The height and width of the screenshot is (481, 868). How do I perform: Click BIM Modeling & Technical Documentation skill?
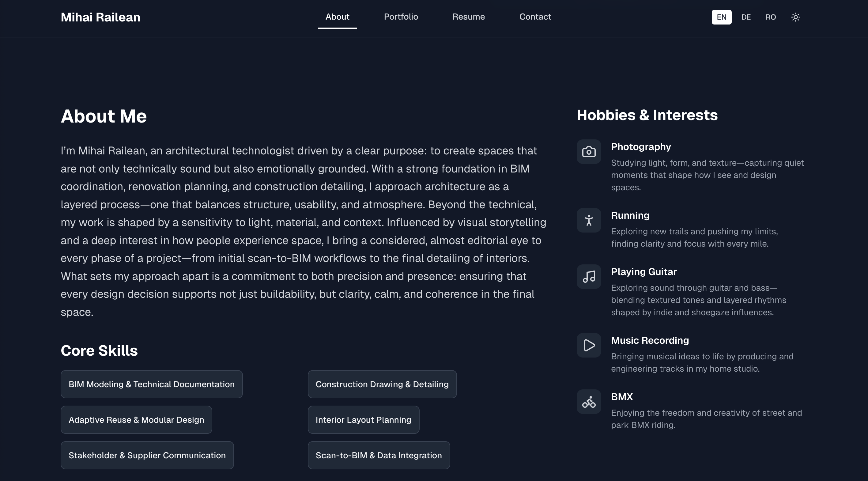152,384
